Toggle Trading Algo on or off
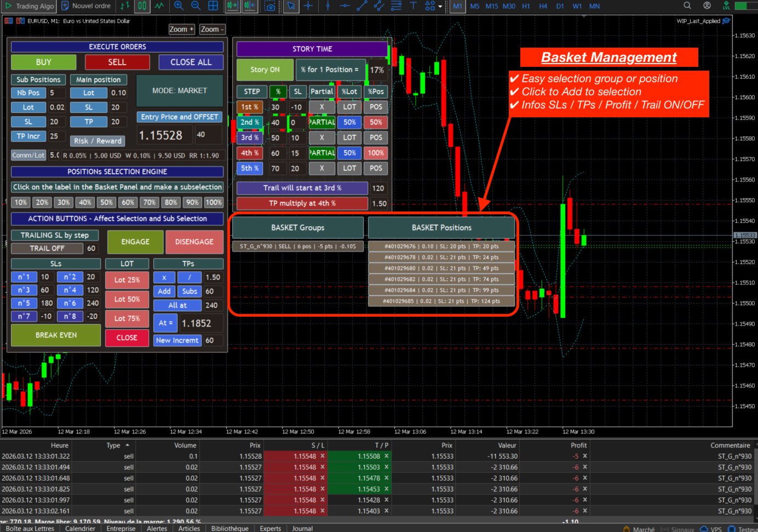The width and height of the screenshot is (758, 532). 30,6
